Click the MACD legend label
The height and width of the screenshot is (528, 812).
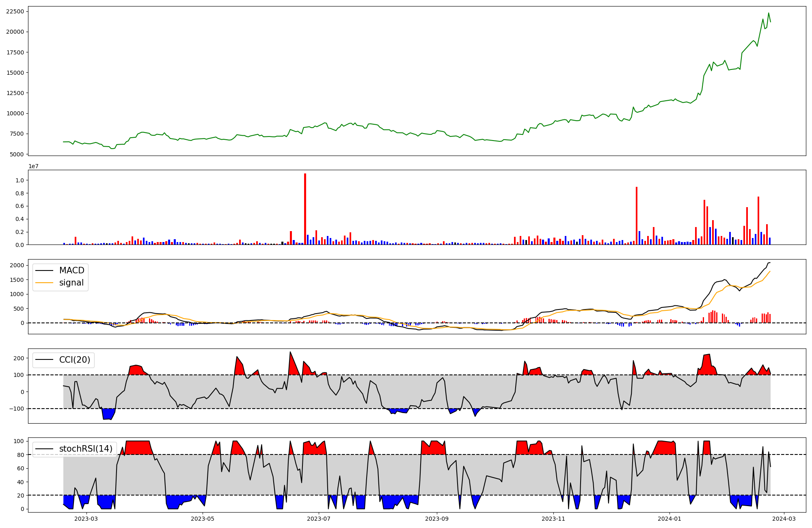(71, 270)
